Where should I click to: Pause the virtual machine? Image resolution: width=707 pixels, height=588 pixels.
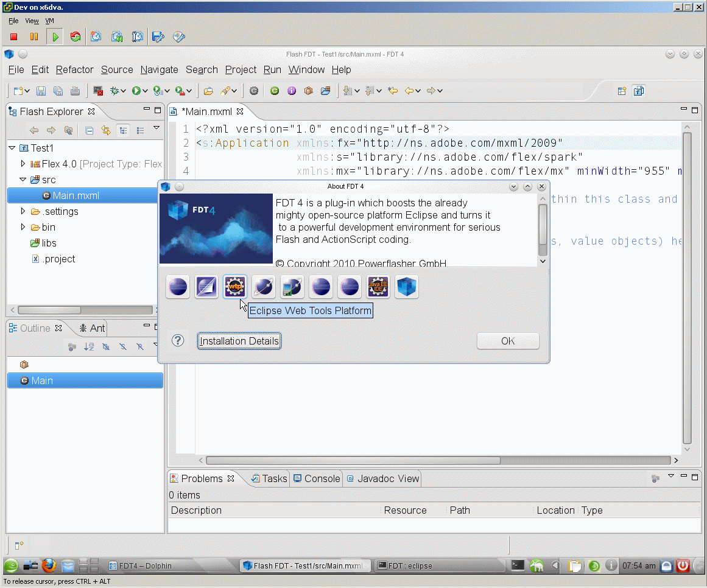click(34, 37)
